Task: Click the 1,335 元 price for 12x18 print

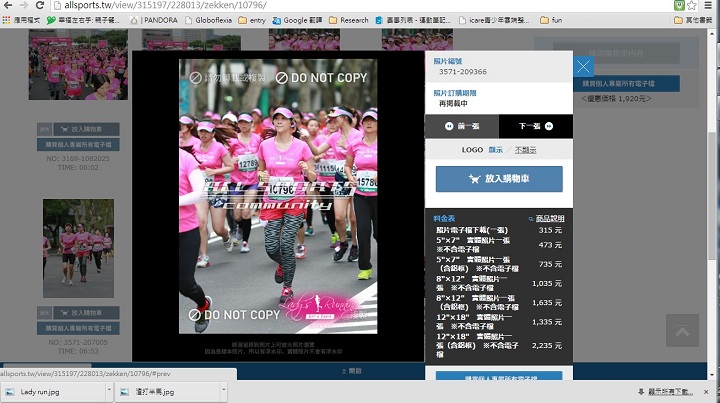Action: (547, 322)
